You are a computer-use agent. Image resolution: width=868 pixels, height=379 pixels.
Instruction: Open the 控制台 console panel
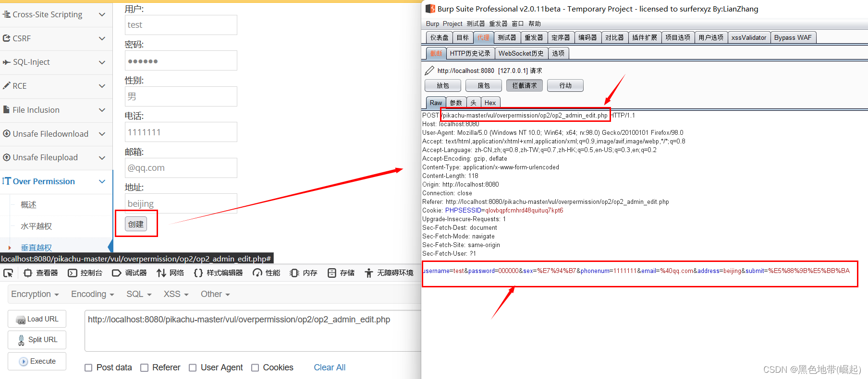coord(85,273)
